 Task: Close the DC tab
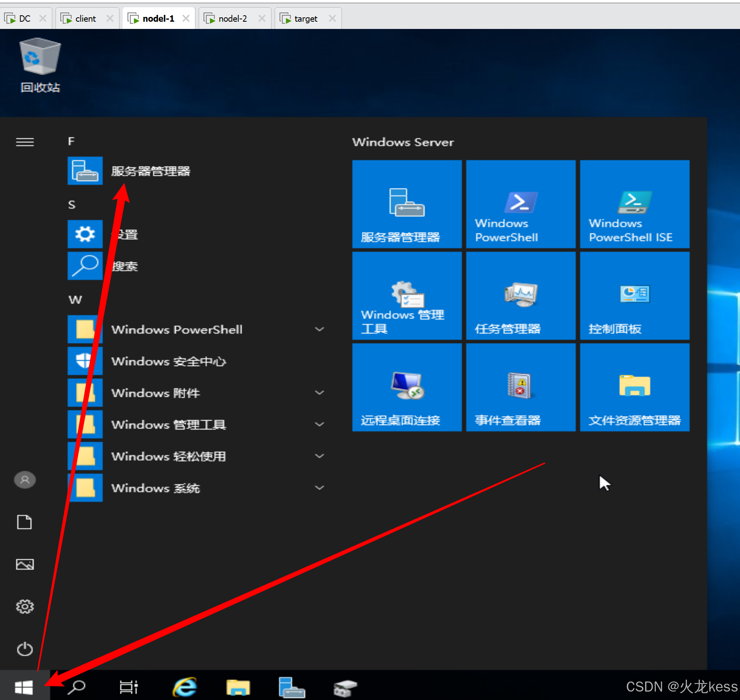coord(43,18)
